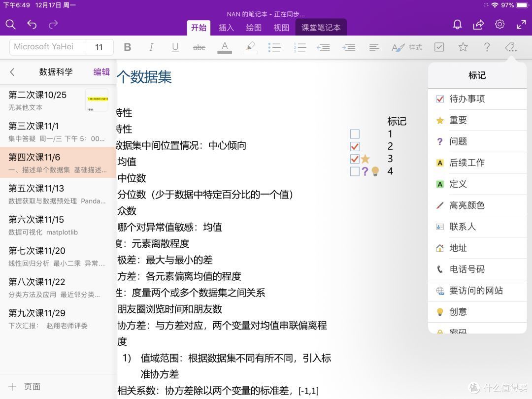Open the notifications bell
532x399 pixels.
pos(457,25)
